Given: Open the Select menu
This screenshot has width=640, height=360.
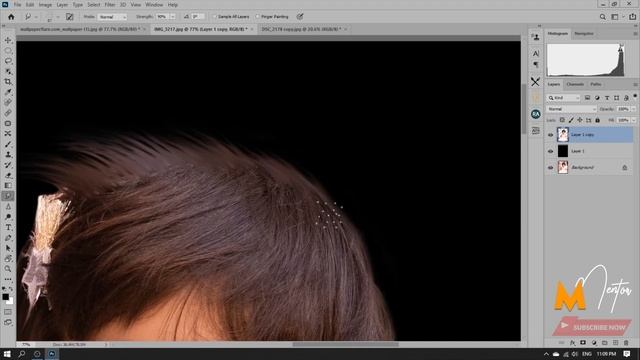Looking at the screenshot, I should point(93,4).
